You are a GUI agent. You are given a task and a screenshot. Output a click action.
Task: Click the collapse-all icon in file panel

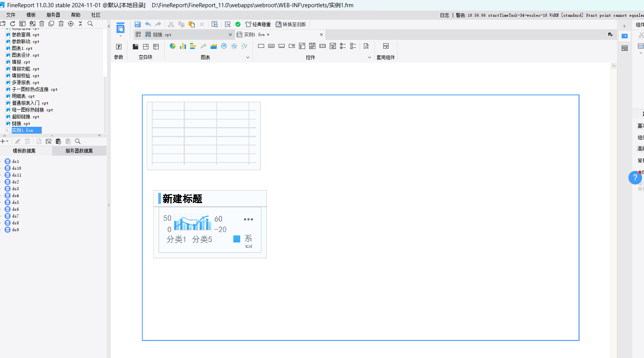pos(80,24)
